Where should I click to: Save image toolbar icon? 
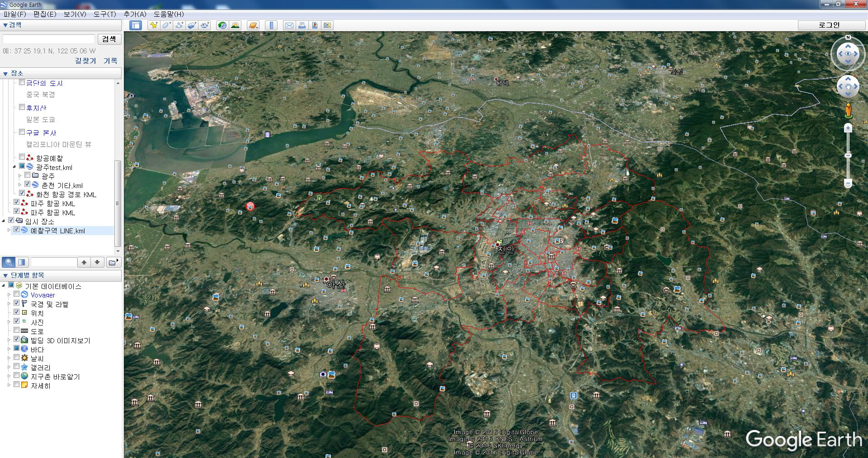click(315, 25)
